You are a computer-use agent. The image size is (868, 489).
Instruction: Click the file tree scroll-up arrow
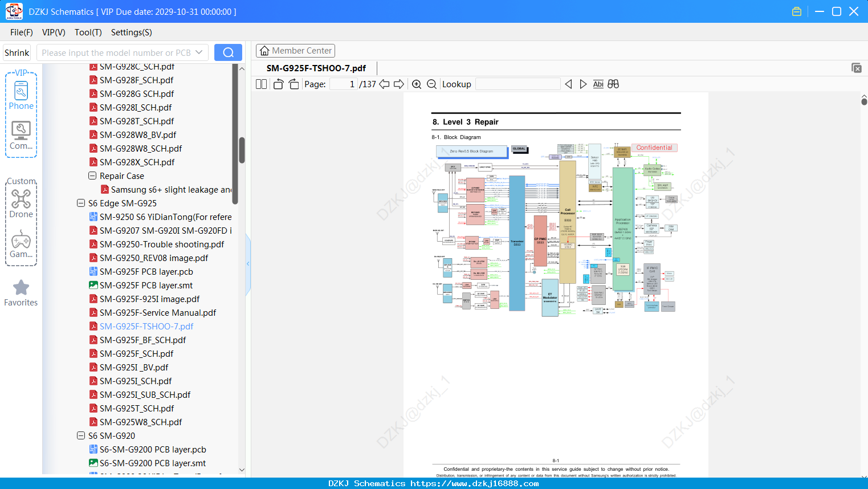pos(242,68)
